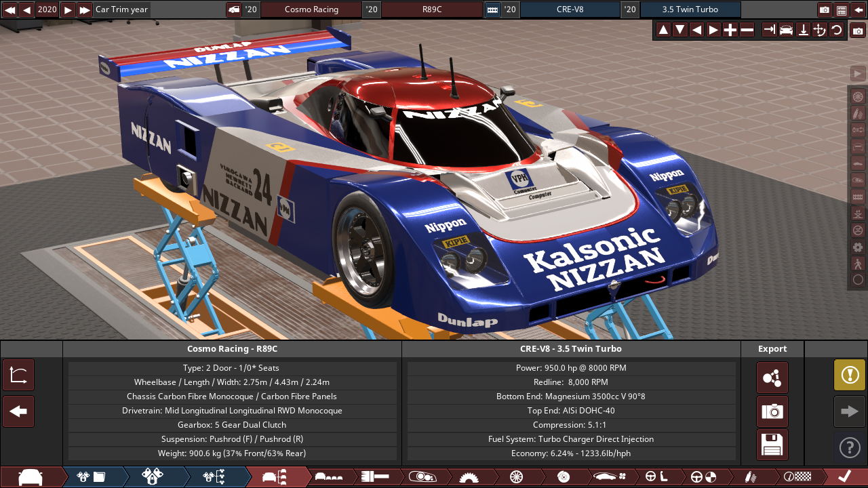Open the brake disc tab

coord(563,477)
